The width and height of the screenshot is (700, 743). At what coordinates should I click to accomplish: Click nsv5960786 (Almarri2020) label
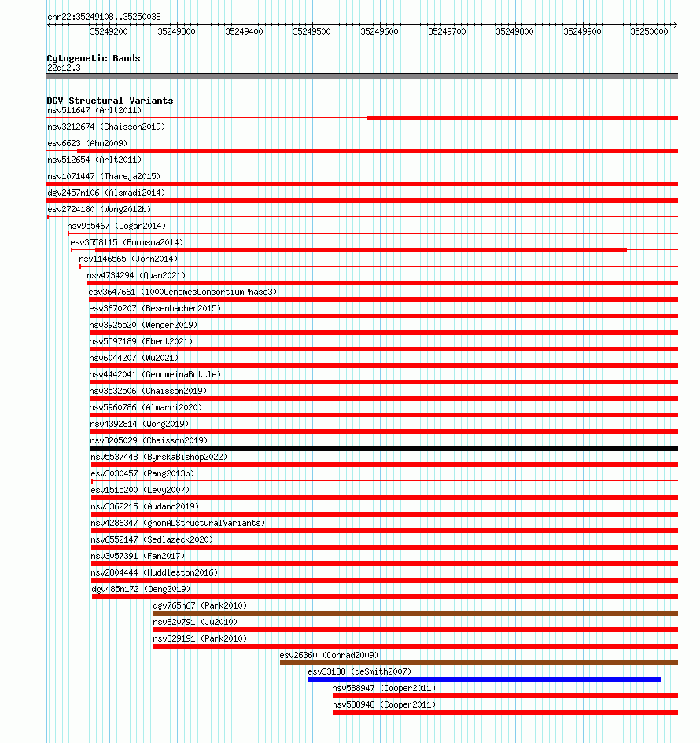(146, 407)
